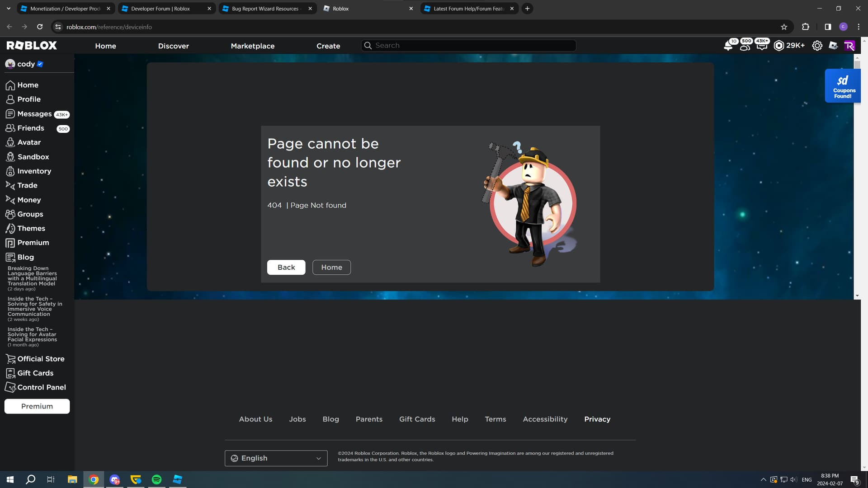Viewport: 868px width, 488px height.
Task: Open the Robux balance icon
Action: coord(778,46)
